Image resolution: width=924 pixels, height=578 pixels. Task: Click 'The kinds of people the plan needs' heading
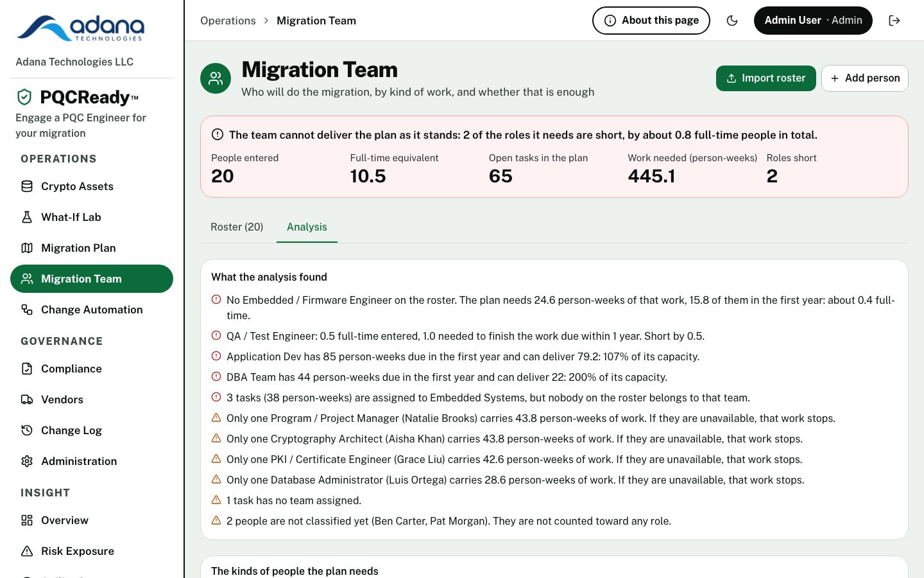coord(295,571)
